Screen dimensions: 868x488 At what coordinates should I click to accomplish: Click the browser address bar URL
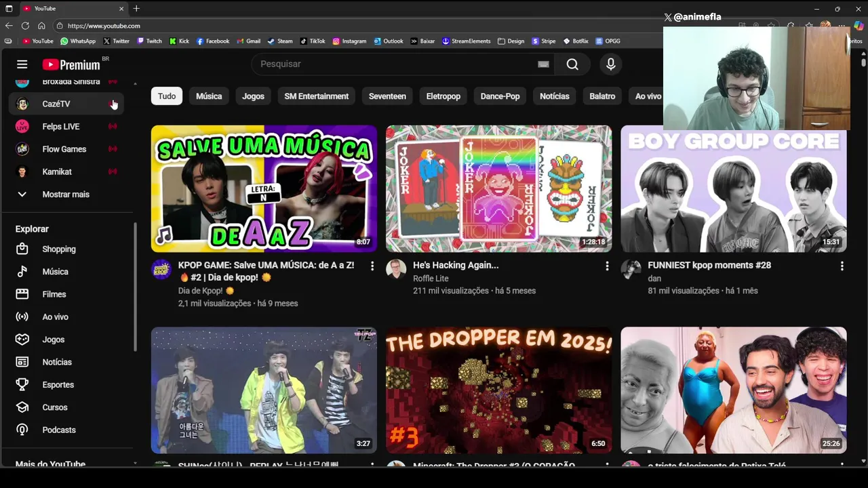point(104,26)
